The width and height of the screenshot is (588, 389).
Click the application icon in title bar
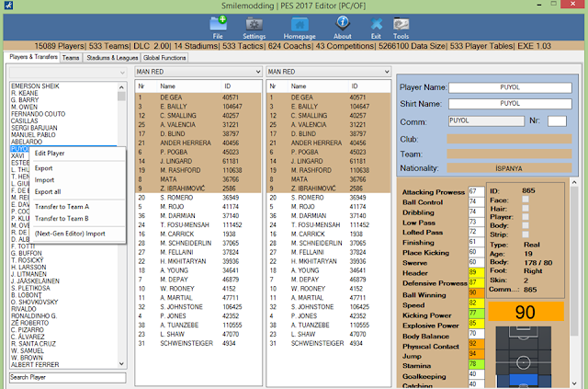click(8, 6)
